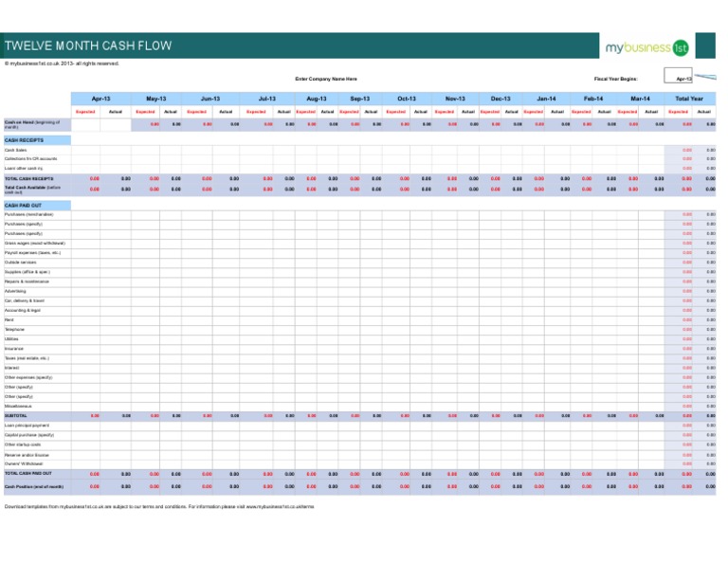
Task: Select the Jul-13 month header
Action: pyautogui.click(x=267, y=99)
